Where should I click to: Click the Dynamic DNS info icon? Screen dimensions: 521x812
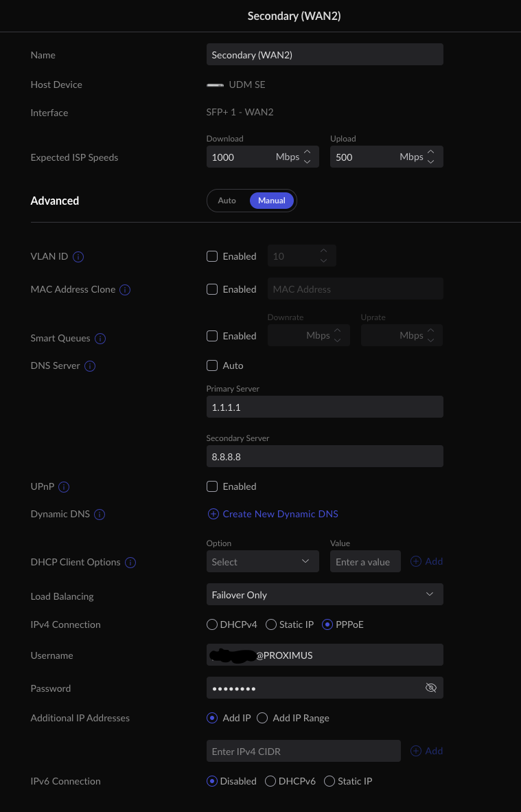(x=100, y=515)
